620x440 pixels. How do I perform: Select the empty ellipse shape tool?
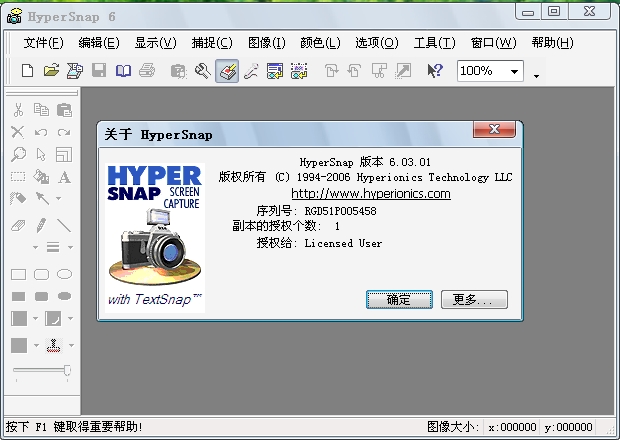click(64, 274)
